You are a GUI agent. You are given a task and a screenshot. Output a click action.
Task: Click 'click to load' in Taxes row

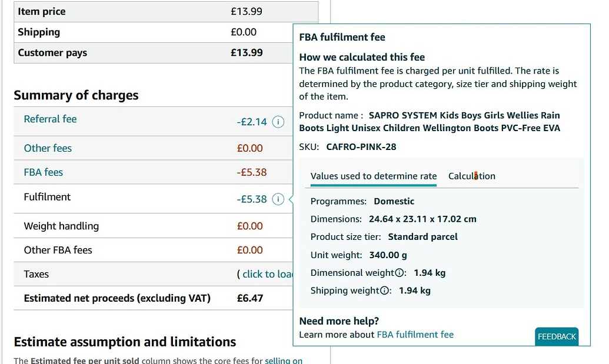coord(267,274)
